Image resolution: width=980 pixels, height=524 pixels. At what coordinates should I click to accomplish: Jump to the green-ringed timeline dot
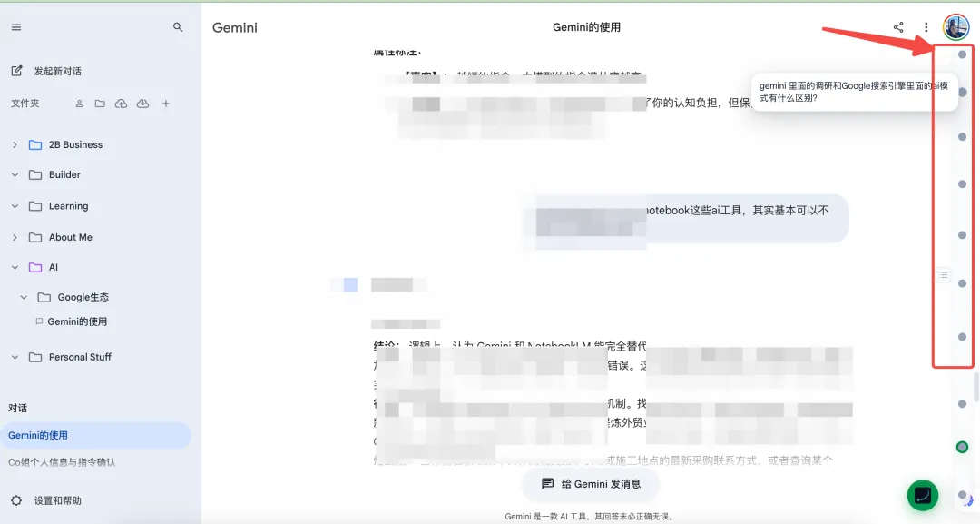[x=962, y=447]
